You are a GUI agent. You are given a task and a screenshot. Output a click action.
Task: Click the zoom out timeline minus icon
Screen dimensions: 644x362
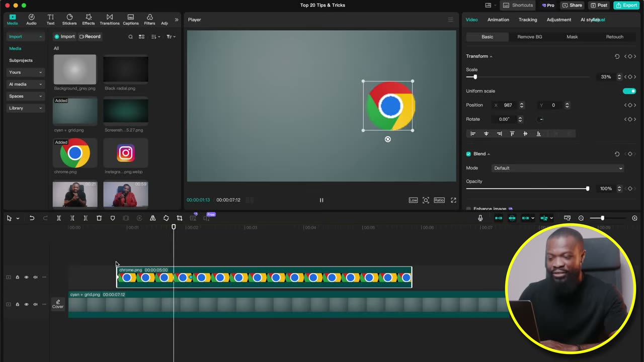pyautogui.click(x=581, y=218)
